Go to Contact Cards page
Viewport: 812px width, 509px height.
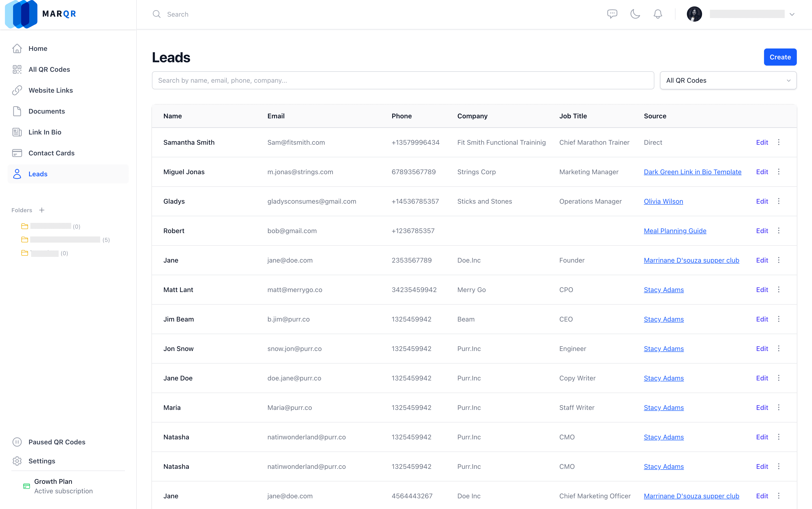[52, 153]
